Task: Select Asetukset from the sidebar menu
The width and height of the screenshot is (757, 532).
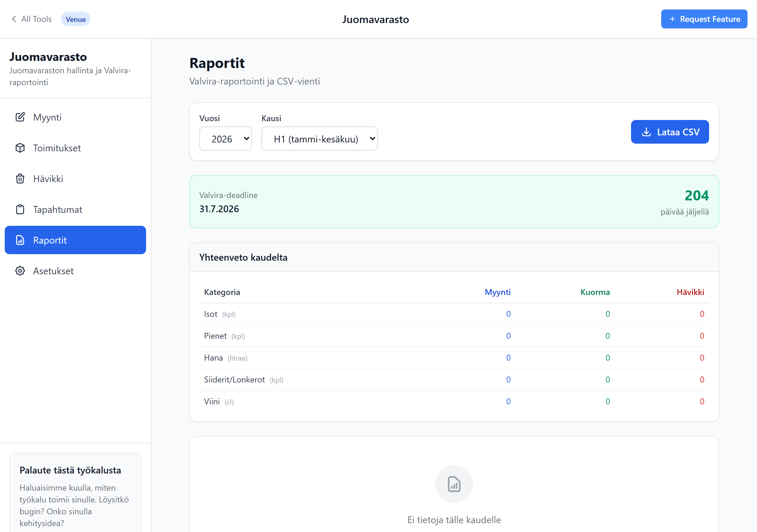Action: point(54,271)
